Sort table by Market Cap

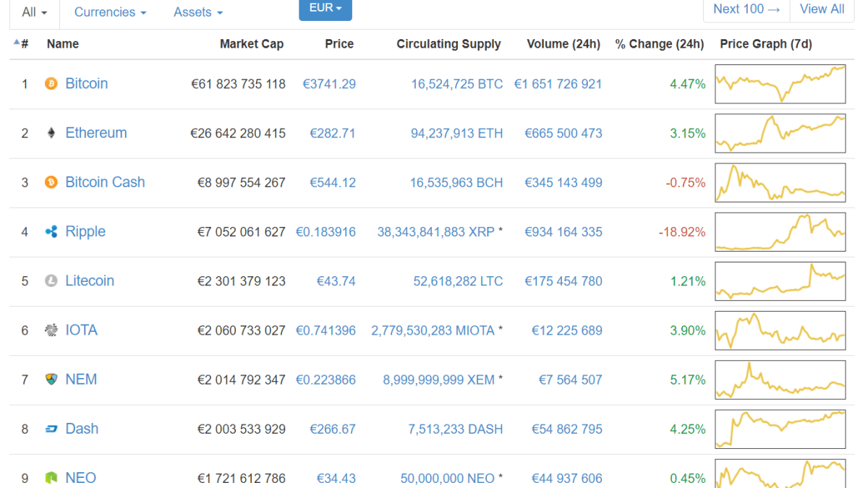coord(252,44)
